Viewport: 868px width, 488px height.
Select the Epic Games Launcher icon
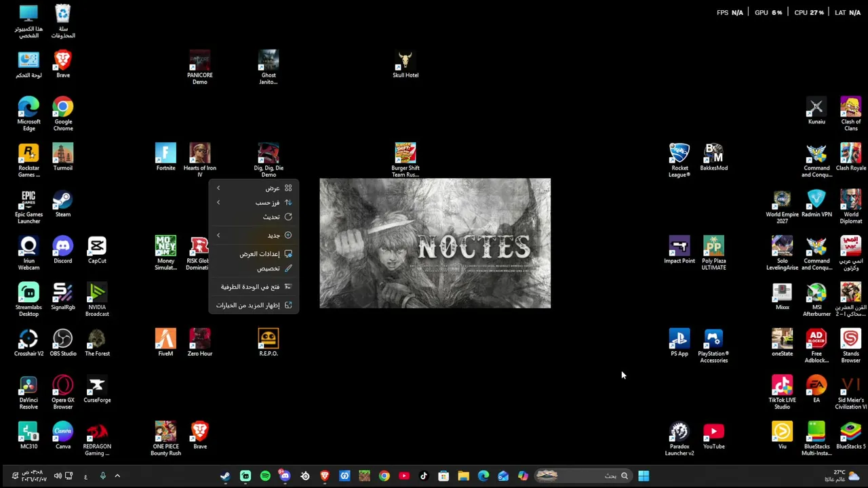pyautogui.click(x=28, y=206)
